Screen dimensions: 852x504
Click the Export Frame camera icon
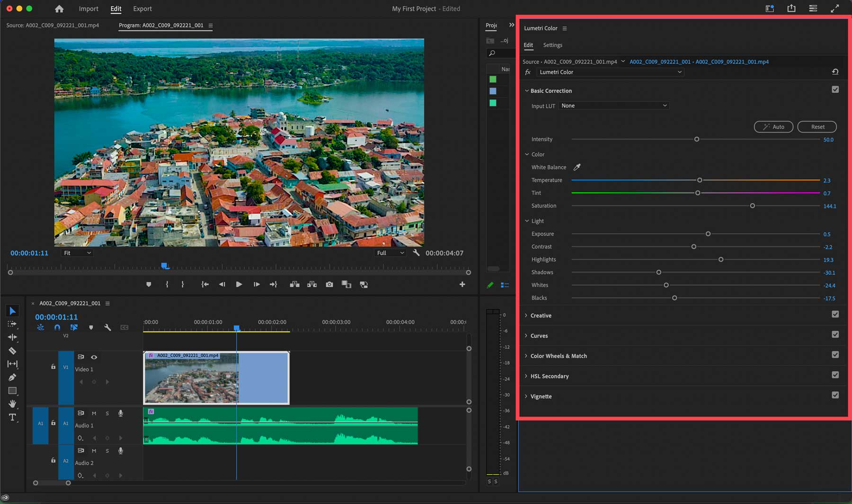click(329, 284)
